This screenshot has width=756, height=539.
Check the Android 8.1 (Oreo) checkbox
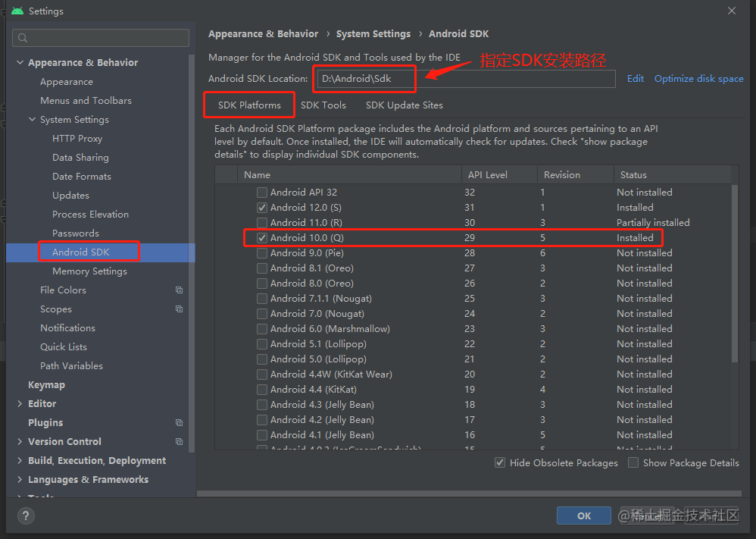262,268
